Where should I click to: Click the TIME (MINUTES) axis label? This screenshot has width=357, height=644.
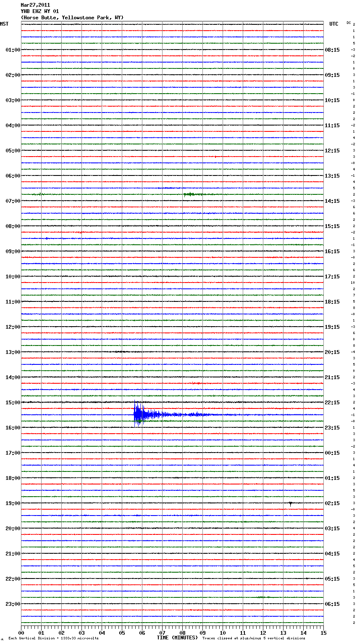click(177, 638)
